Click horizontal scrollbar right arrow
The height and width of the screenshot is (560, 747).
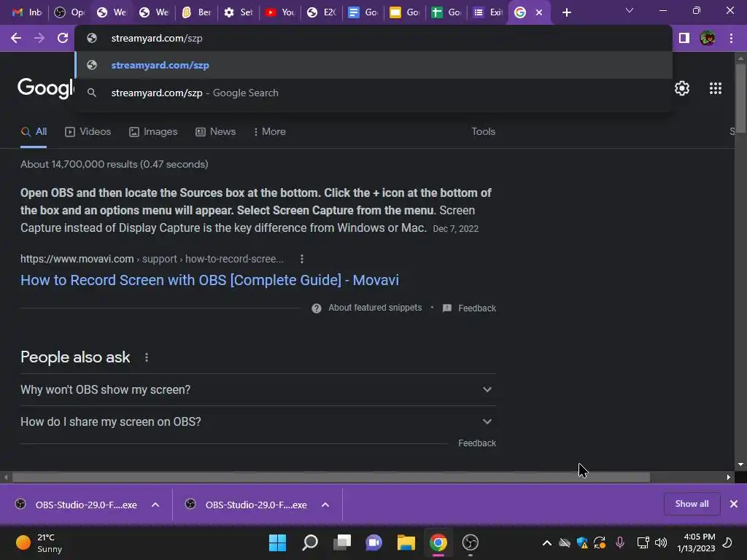point(729,477)
